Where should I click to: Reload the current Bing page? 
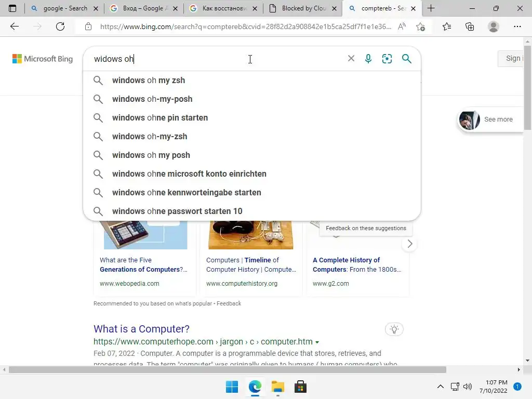(60, 26)
